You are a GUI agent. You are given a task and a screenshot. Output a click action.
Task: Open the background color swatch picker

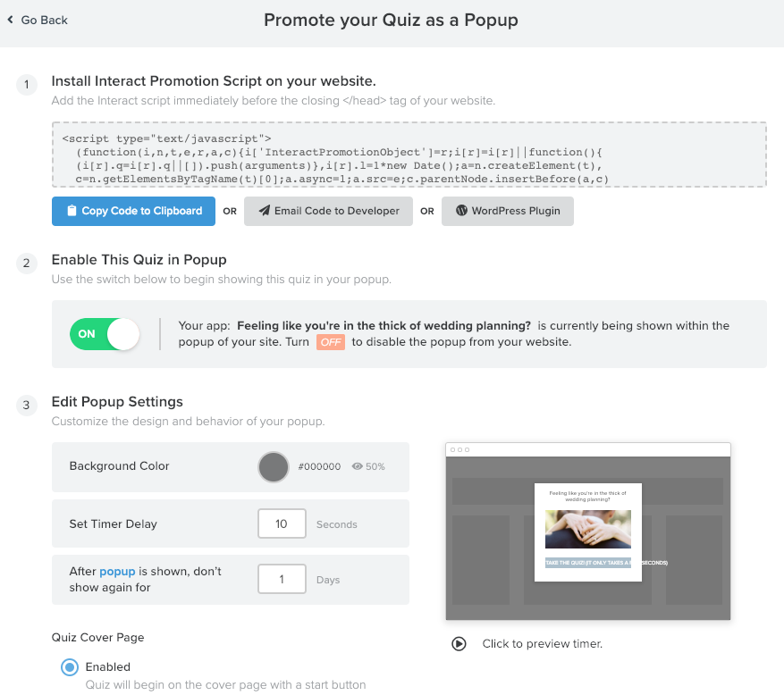point(273,466)
